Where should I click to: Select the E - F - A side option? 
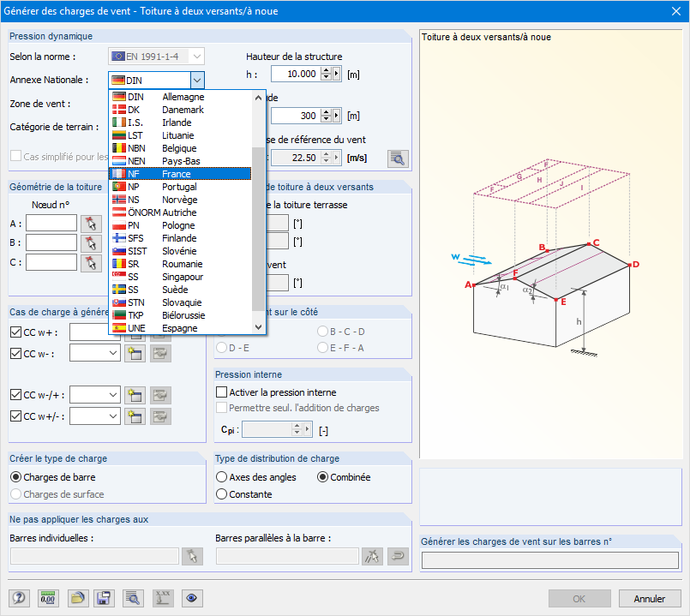(322, 348)
